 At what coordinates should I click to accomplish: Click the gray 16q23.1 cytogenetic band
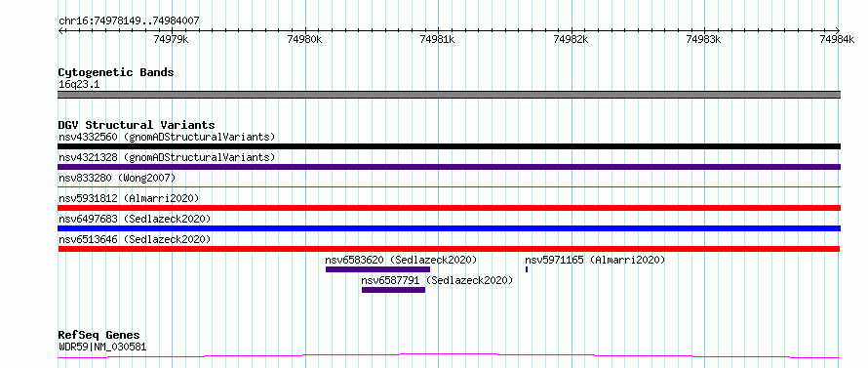449,95
